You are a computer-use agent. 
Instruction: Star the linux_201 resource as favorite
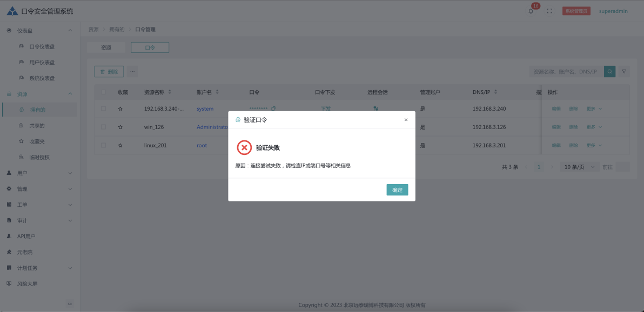(120, 145)
